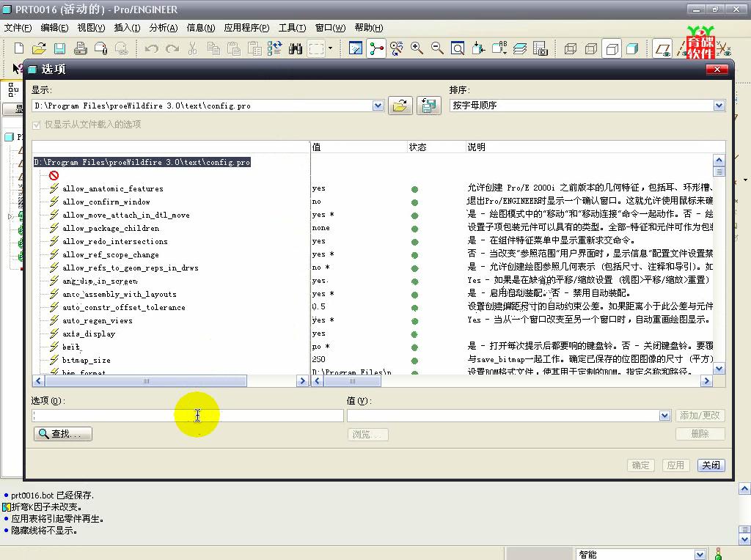
Task: Click the 应用 button
Action: tap(675, 465)
